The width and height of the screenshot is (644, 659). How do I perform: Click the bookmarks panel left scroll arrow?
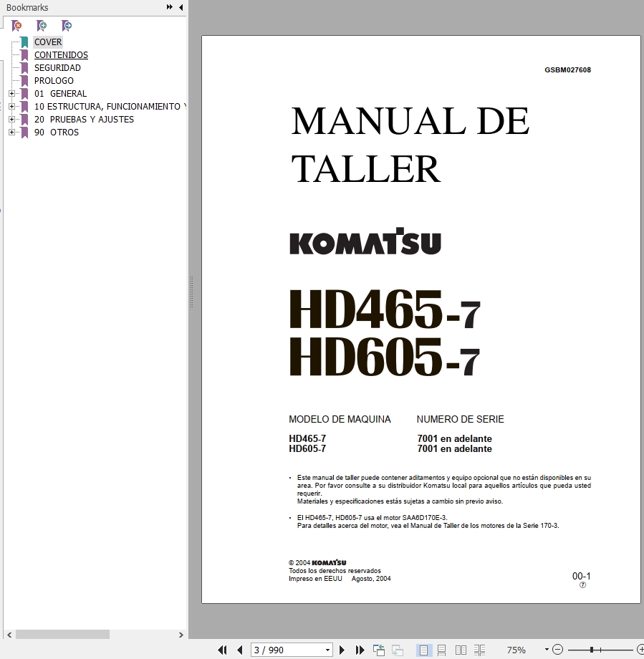9,635
